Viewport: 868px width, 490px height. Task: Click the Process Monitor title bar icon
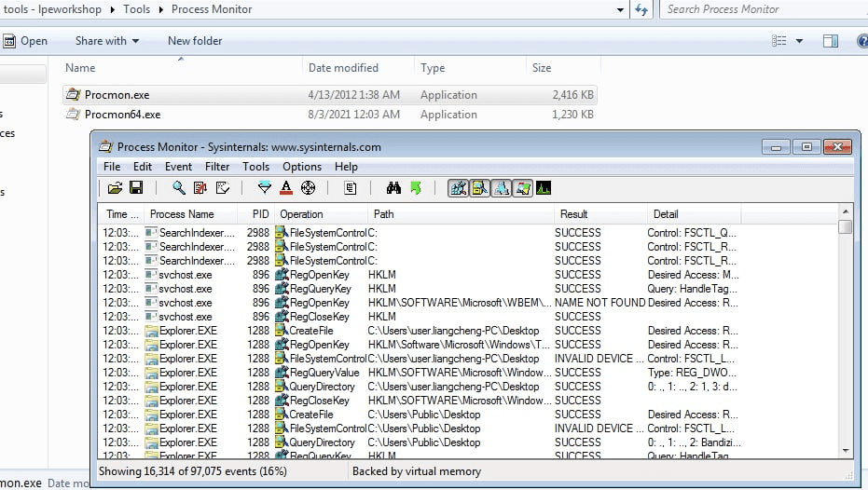105,146
